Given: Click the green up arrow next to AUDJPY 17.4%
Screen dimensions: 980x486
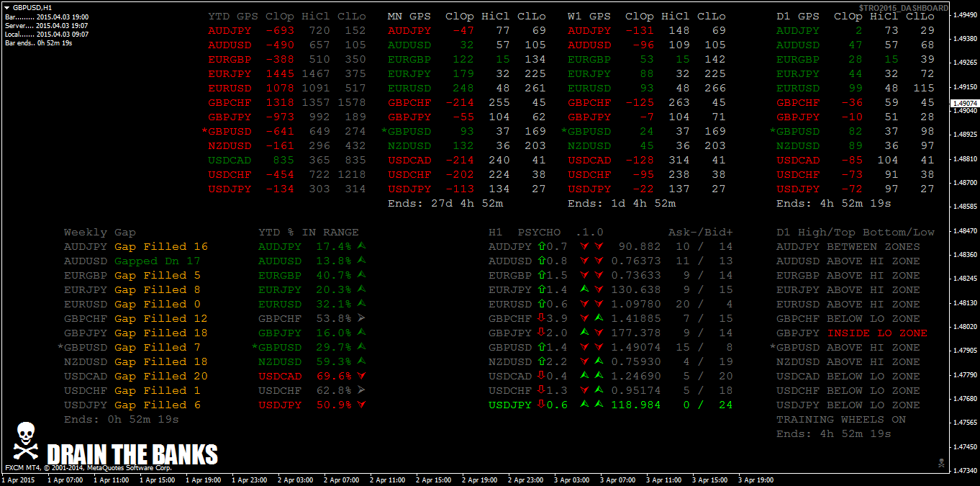Looking at the screenshot, I should 361,246.
